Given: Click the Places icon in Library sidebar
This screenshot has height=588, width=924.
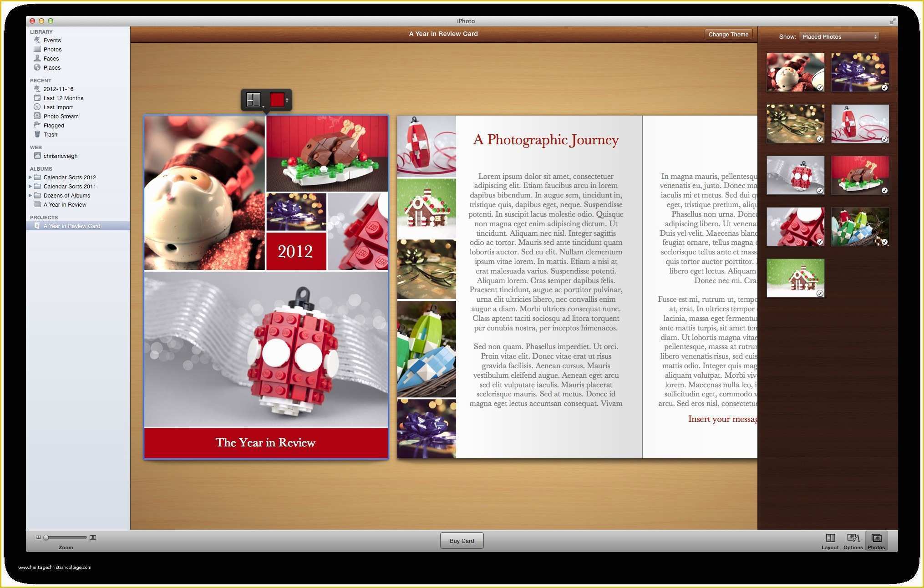Looking at the screenshot, I should pyautogui.click(x=38, y=68).
